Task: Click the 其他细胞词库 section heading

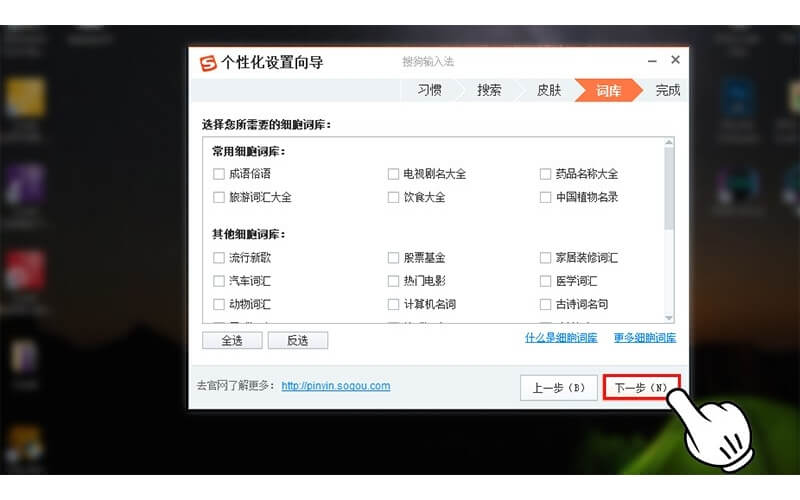Action: point(249,234)
